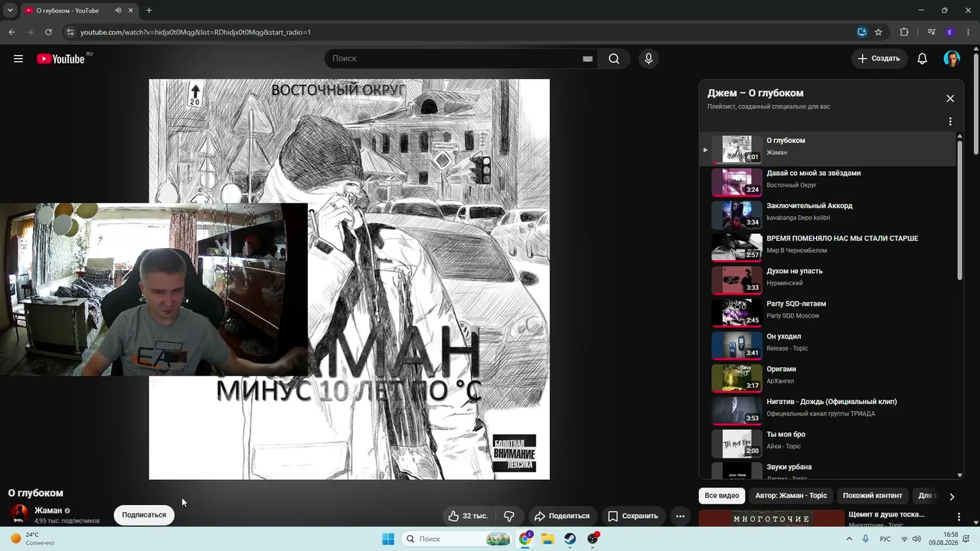Show hidden system tray icons

click(849, 539)
